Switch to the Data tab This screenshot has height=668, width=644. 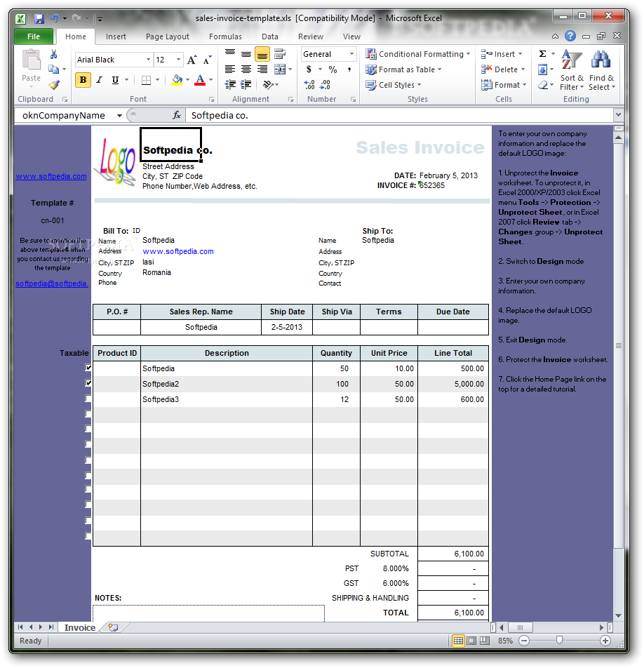click(270, 36)
